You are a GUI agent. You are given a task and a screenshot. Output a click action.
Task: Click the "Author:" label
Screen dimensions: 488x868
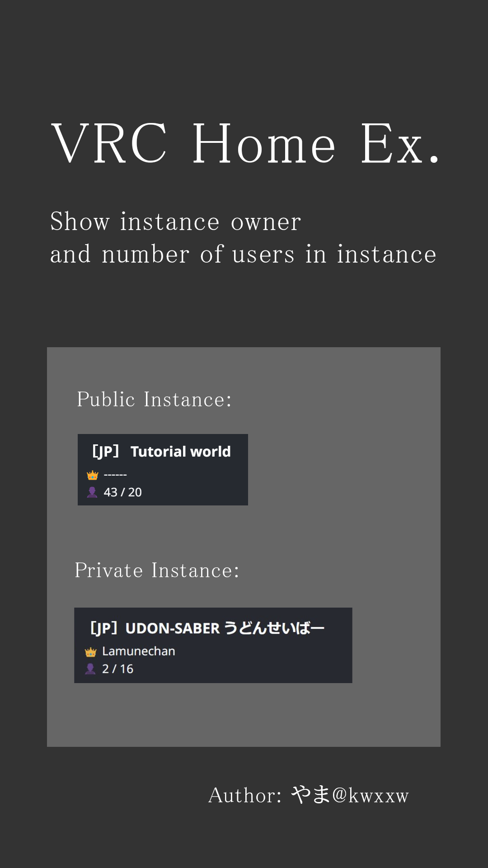[245, 796]
